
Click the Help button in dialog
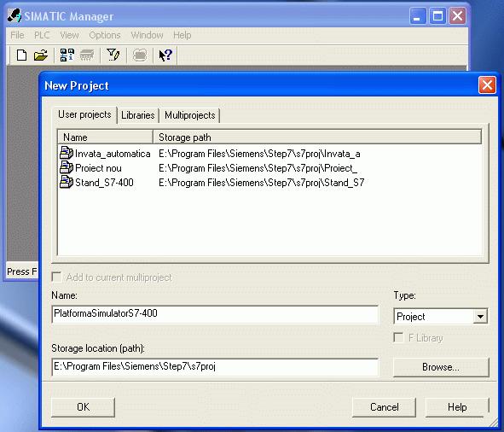pyautogui.click(x=457, y=407)
